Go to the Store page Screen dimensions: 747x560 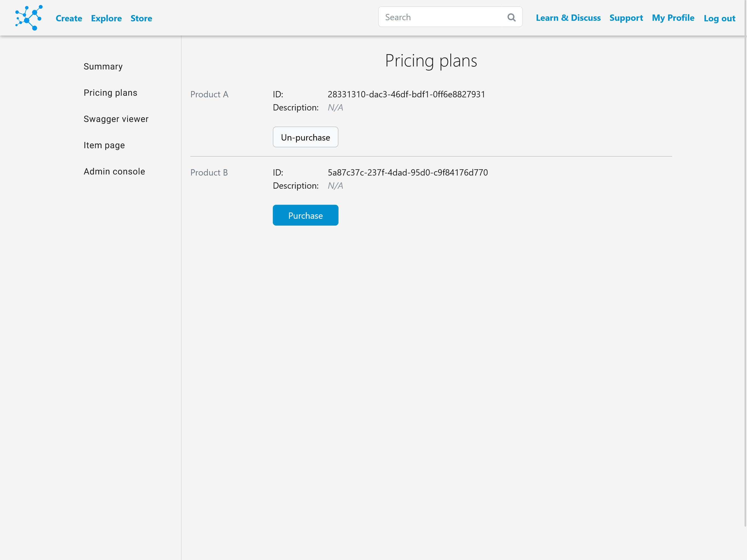(x=141, y=18)
